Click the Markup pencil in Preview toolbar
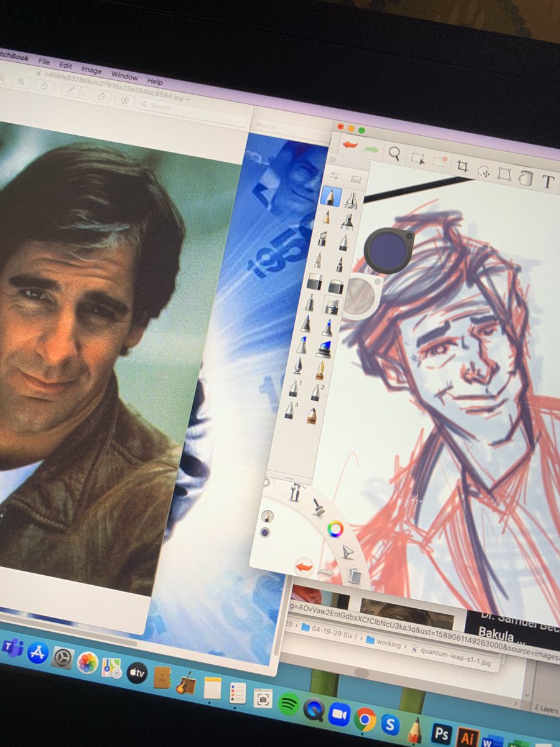 (x=71, y=90)
